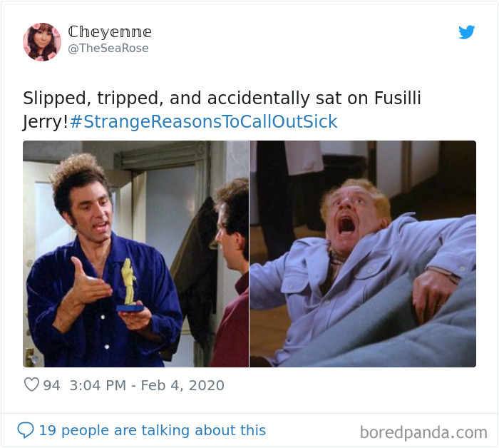This screenshot has height=448, width=499.
Task: Open the 3:04 PM timestamp
Action: click(98, 385)
